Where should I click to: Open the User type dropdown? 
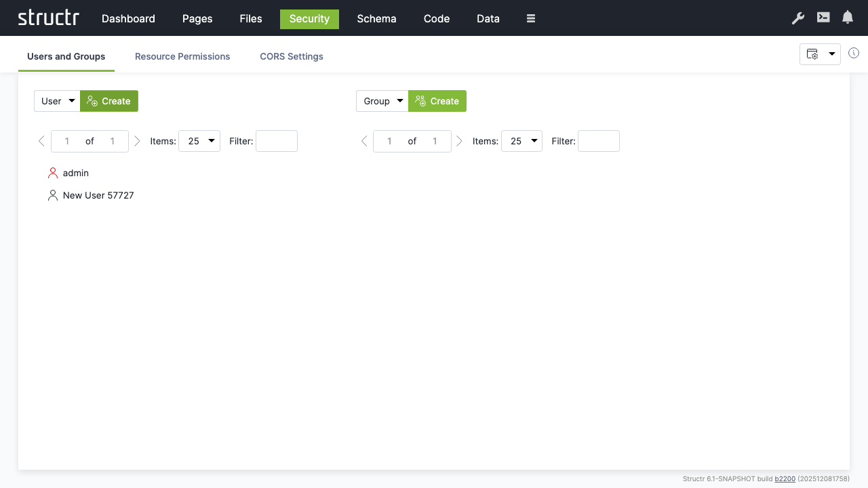coord(57,100)
